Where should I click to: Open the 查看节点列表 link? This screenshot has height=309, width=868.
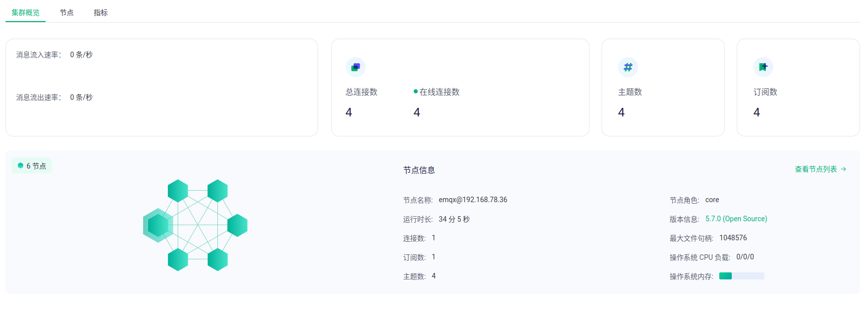[x=820, y=169]
